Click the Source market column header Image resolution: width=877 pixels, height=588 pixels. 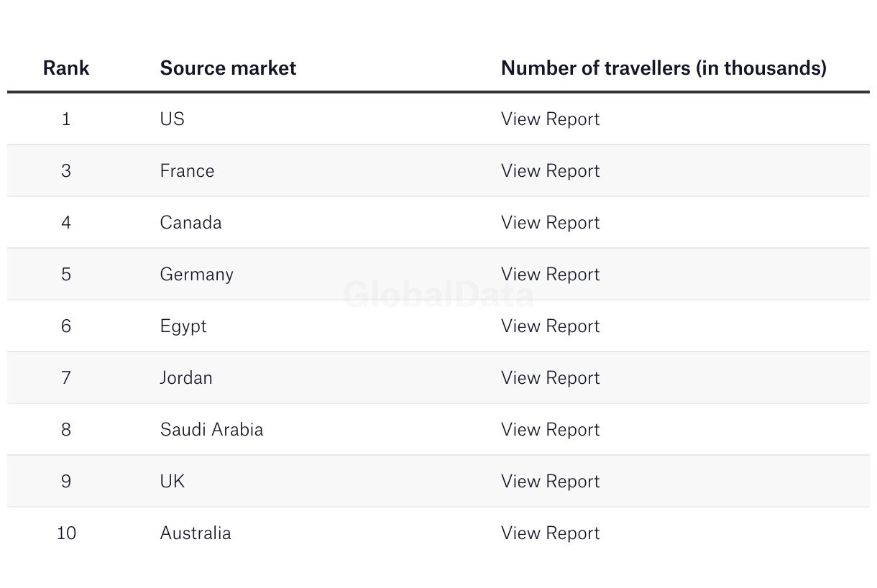[x=228, y=68]
